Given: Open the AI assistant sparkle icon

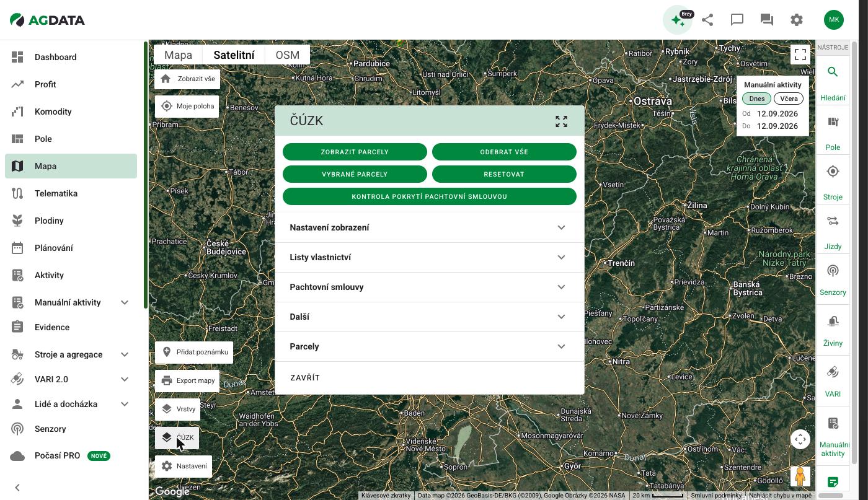Looking at the screenshot, I should (x=678, y=20).
